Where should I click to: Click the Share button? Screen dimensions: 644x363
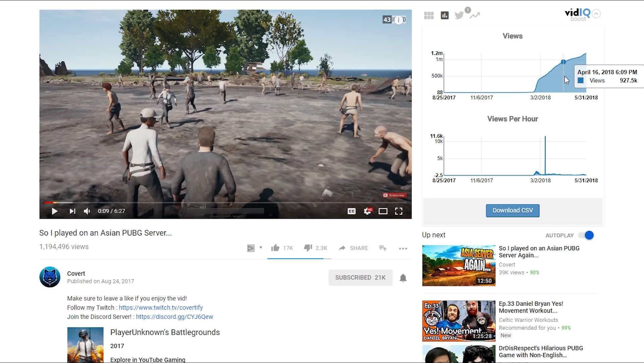353,248
